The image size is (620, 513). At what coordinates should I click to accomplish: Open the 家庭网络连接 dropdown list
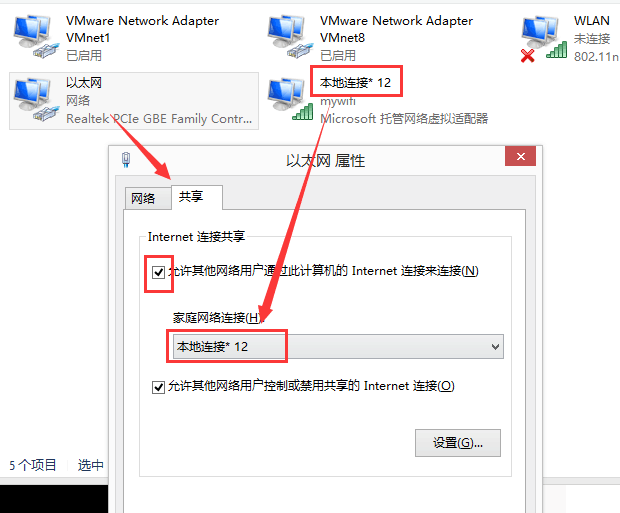338,346
